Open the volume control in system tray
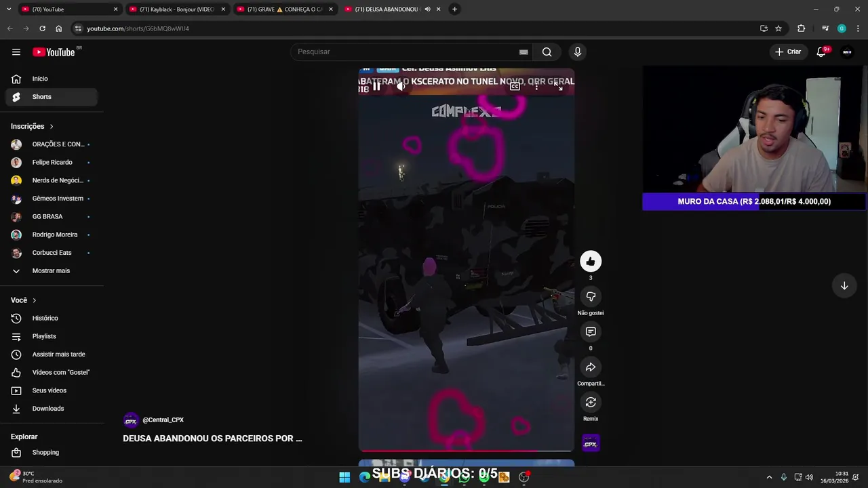Viewport: 868px width, 488px height. pyautogui.click(x=809, y=477)
